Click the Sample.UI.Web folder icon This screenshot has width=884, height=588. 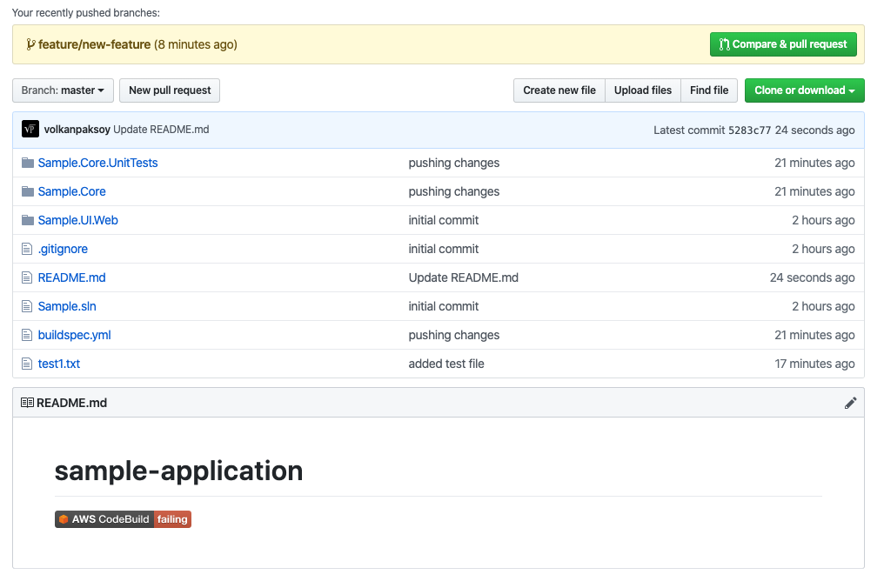point(28,220)
